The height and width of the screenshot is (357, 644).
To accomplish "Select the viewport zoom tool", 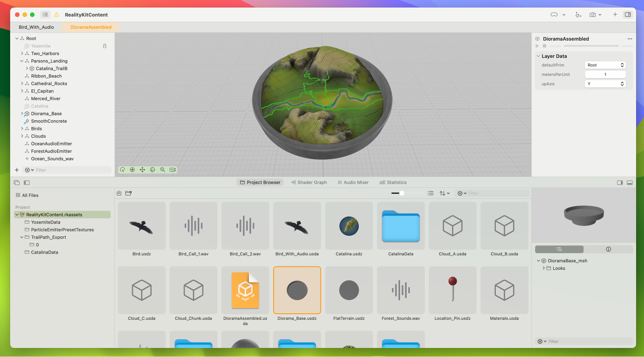I will (163, 169).
